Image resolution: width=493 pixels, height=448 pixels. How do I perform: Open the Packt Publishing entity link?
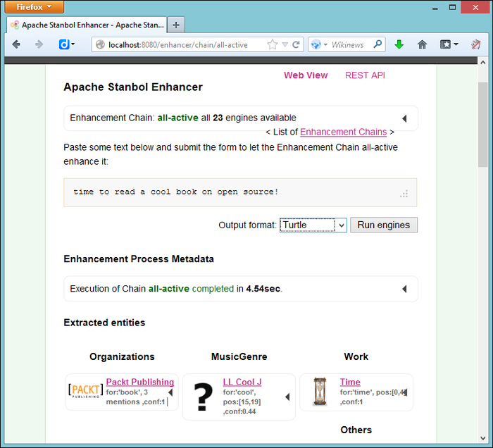(x=140, y=382)
